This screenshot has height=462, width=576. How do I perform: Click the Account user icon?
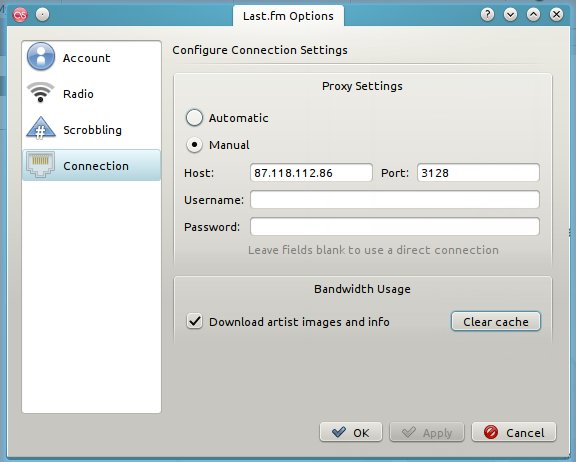click(x=41, y=56)
